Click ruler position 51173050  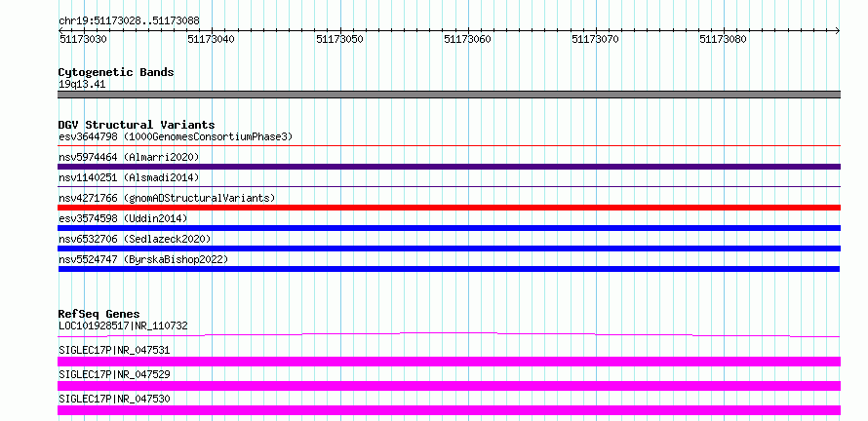click(339, 39)
